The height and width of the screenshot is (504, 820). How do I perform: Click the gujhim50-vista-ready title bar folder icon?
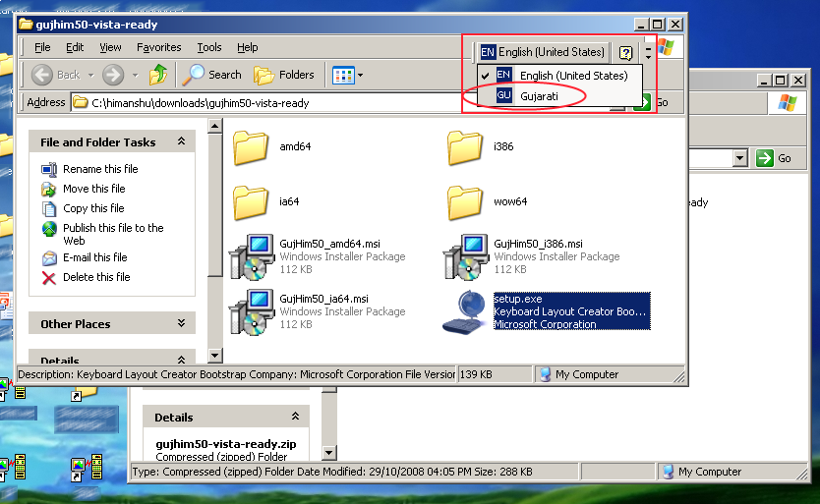point(26,25)
